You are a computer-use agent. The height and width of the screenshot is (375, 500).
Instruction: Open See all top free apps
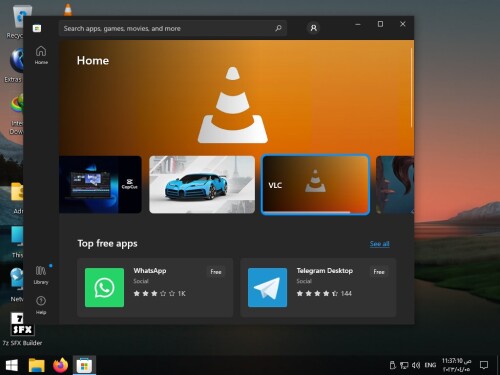380,244
